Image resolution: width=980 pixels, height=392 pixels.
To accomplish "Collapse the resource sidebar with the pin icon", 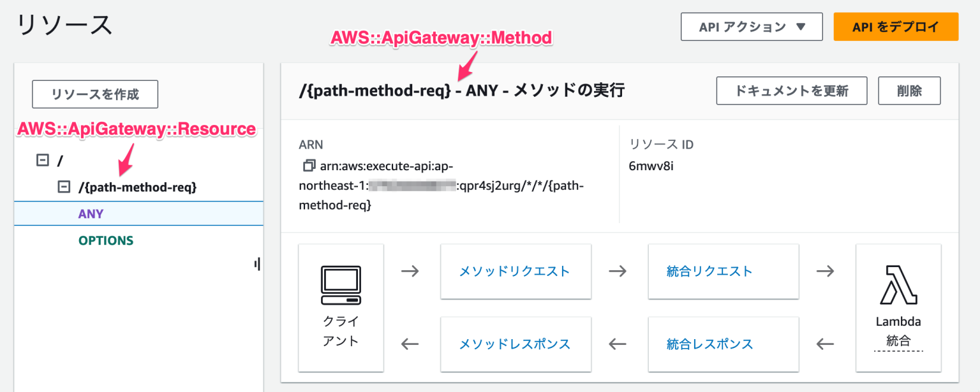I will pyautogui.click(x=257, y=265).
